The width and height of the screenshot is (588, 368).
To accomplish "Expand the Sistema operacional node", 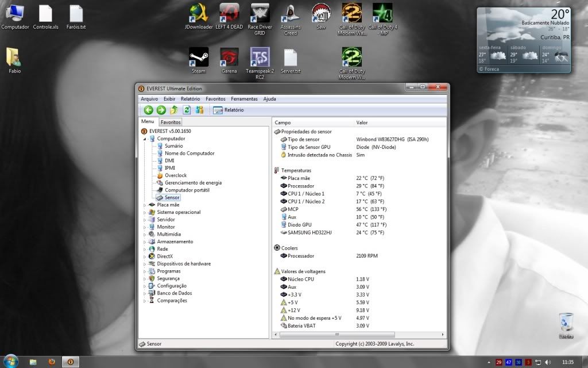I will pos(144,212).
